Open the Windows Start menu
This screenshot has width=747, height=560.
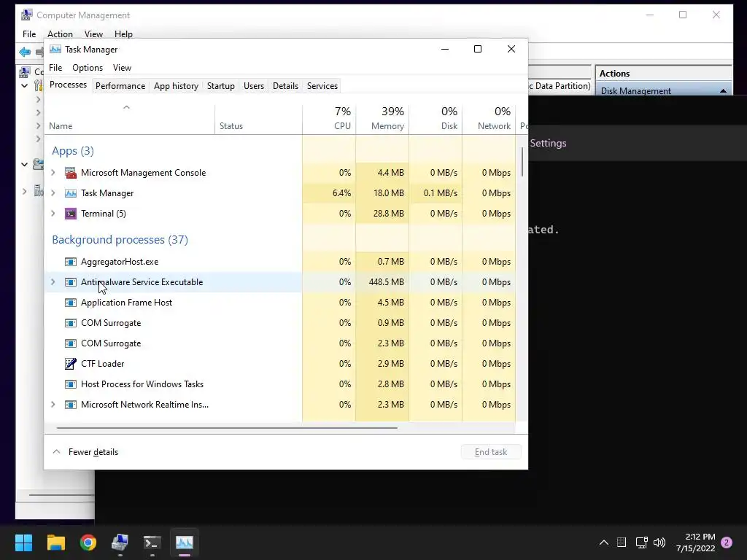(x=23, y=542)
